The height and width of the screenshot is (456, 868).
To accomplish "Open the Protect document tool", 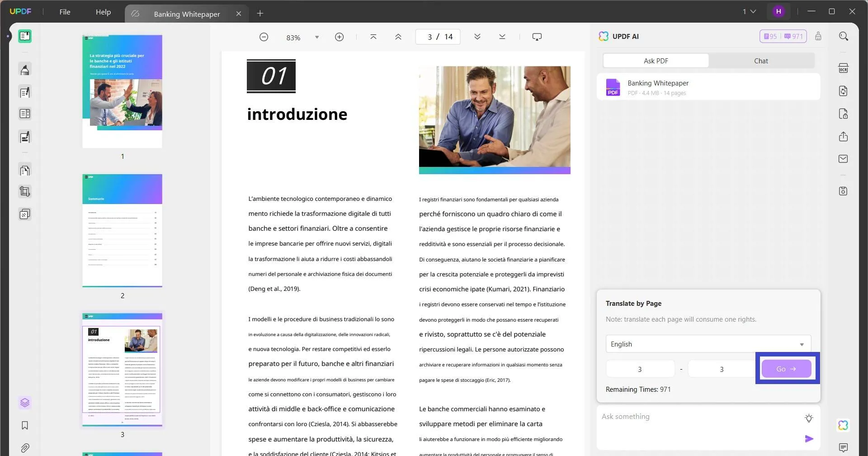I will [x=844, y=114].
